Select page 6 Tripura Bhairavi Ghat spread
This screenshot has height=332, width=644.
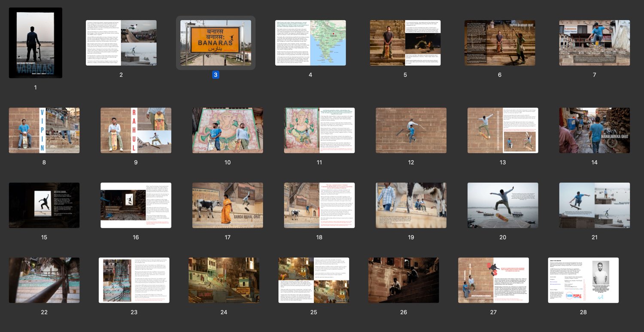point(500,43)
